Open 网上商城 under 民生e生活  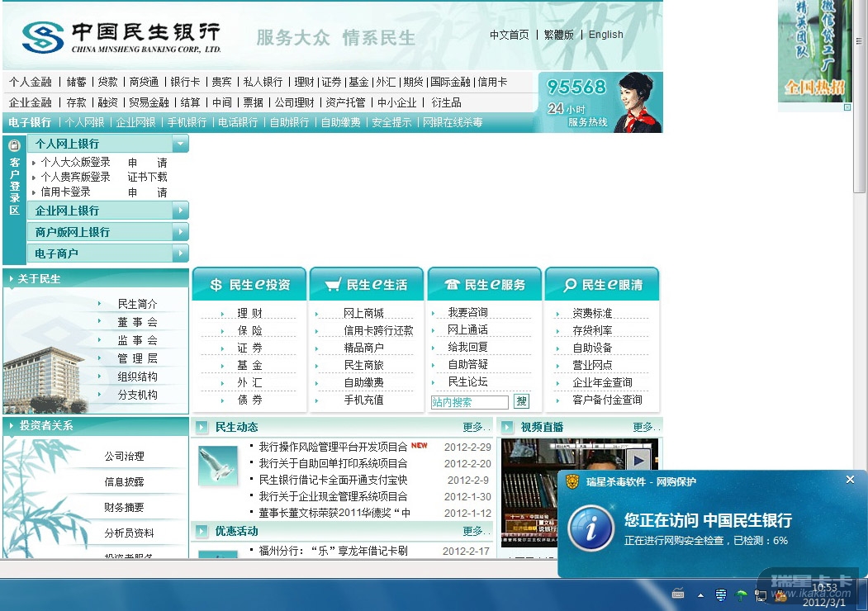pos(363,313)
